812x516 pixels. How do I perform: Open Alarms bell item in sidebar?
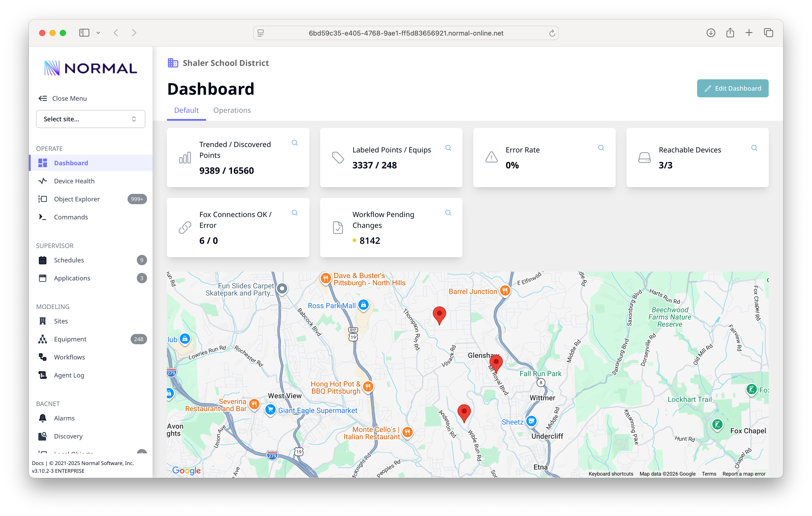point(64,418)
